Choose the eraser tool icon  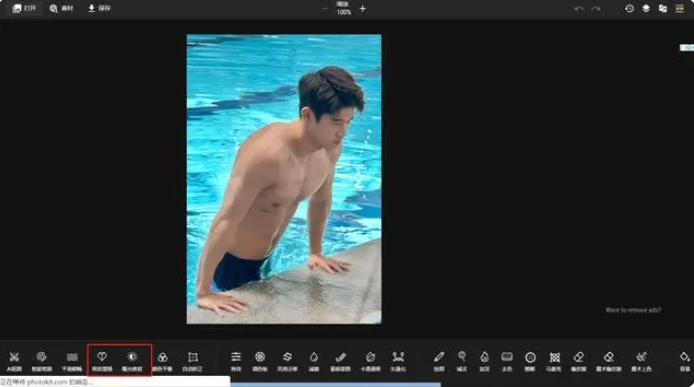(578, 361)
